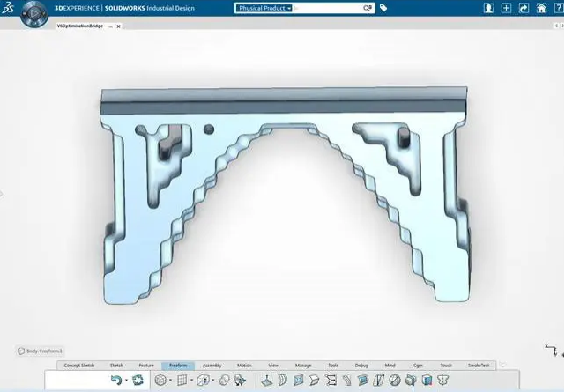Viewport: 565px width, 392px height.
Task: Expand the undo history dropdown arrow
Action: [x=126, y=381]
